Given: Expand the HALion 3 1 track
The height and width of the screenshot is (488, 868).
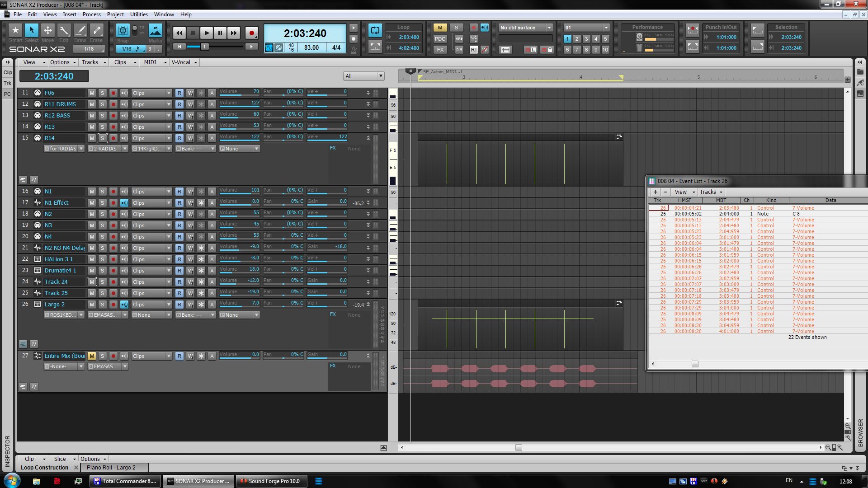Looking at the screenshot, I should (x=368, y=259).
